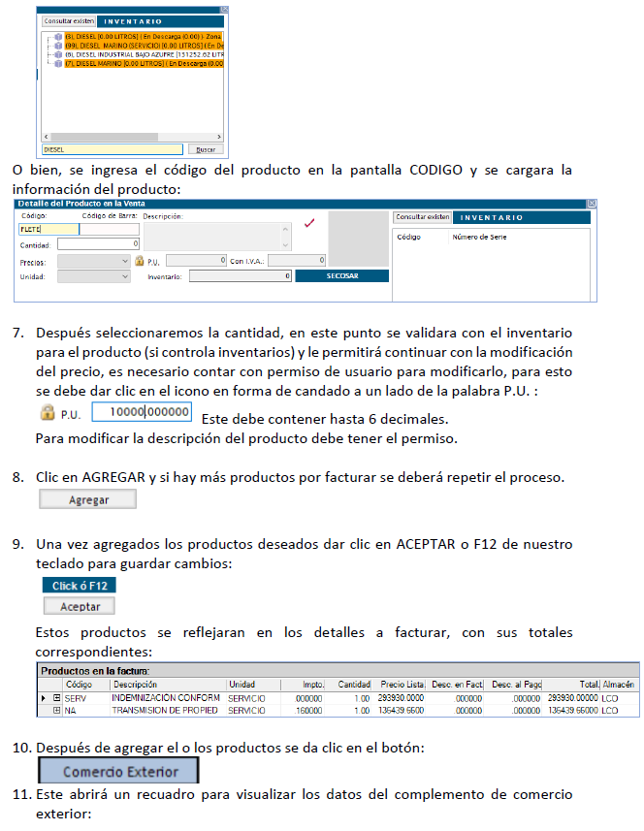Click the Comercio Exterior button

118,771
